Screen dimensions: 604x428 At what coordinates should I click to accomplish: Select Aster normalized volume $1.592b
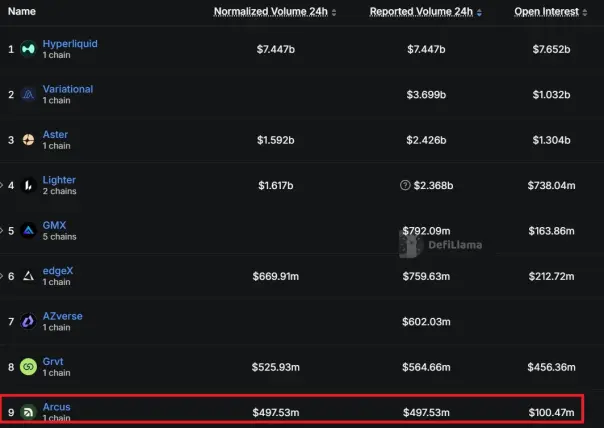(275, 140)
